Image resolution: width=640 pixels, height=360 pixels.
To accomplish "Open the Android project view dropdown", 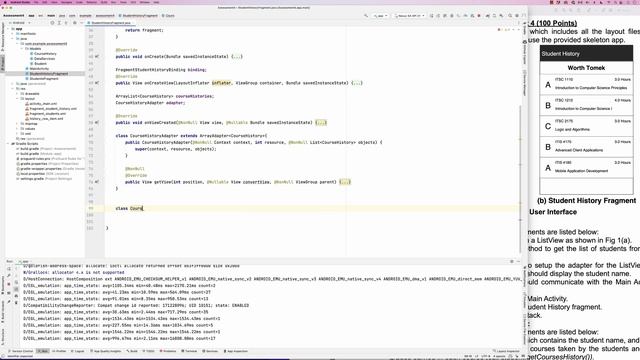I will click(19, 23).
